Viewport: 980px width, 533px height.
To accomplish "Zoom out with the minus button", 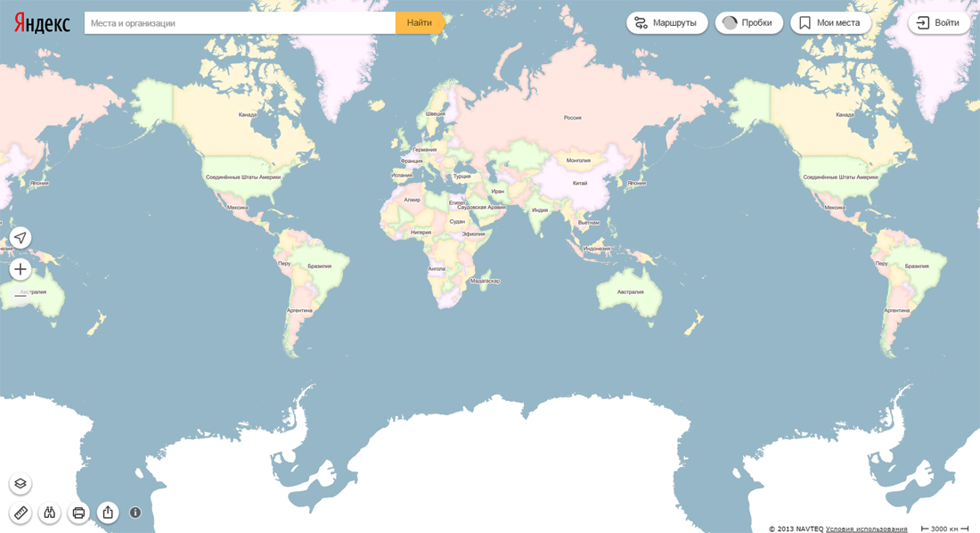I will tap(20, 295).
